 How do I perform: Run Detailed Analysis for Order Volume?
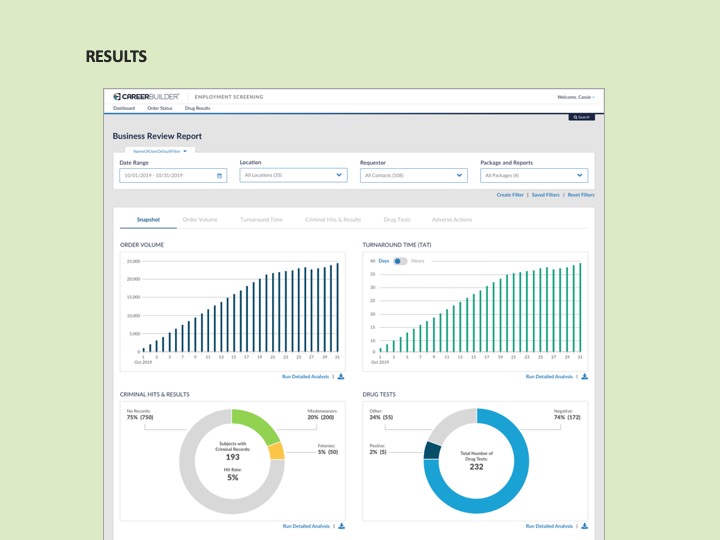(305, 377)
